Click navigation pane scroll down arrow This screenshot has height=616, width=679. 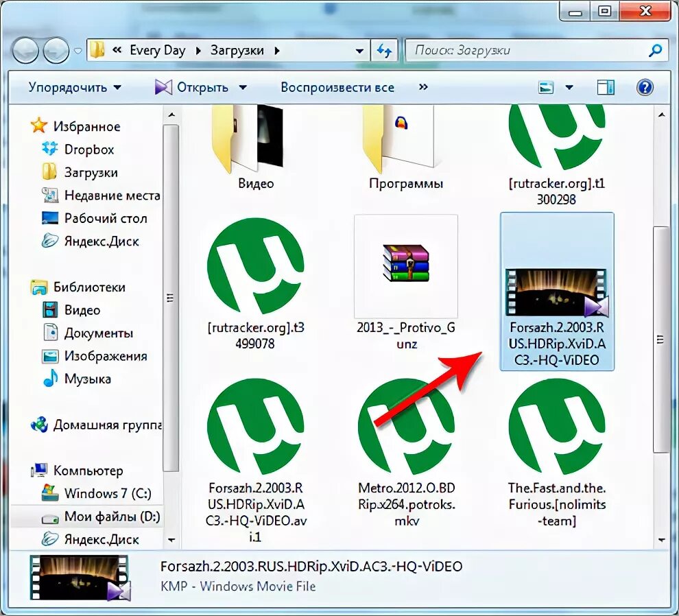(171, 540)
